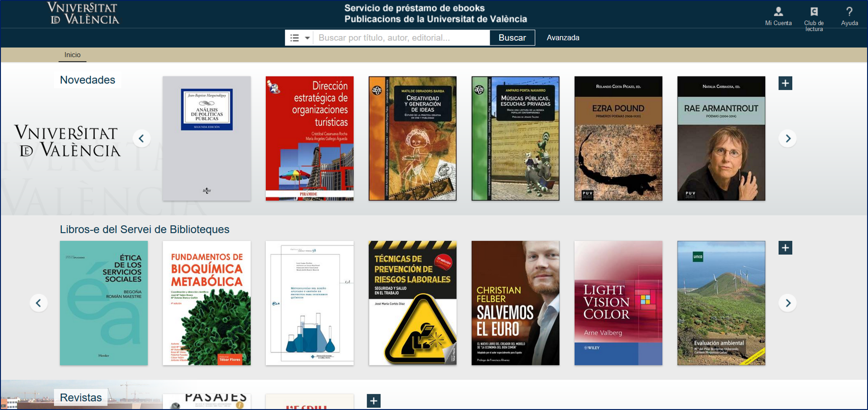Show next Novedades books with right arrow

tap(788, 138)
